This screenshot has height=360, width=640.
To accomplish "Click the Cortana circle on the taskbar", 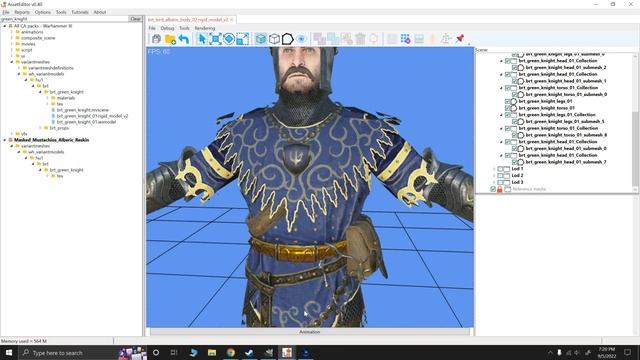I will point(156,353).
